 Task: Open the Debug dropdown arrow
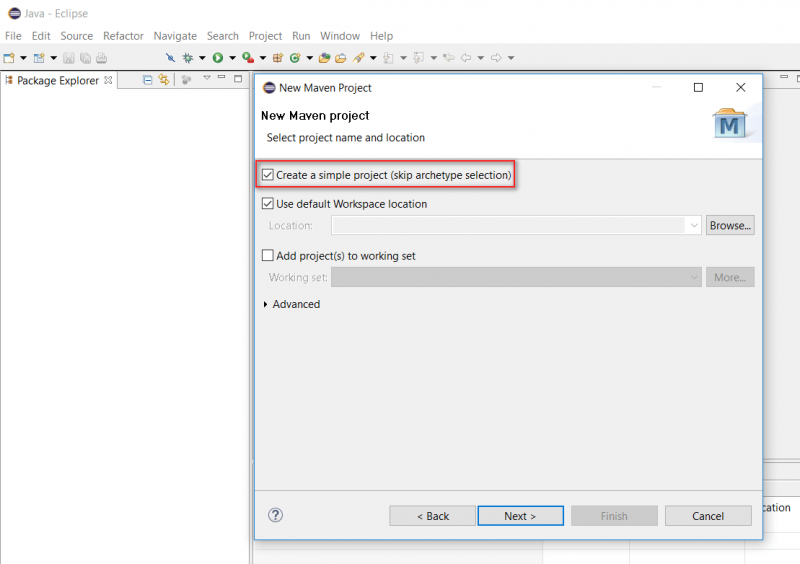[x=202, y=58]
